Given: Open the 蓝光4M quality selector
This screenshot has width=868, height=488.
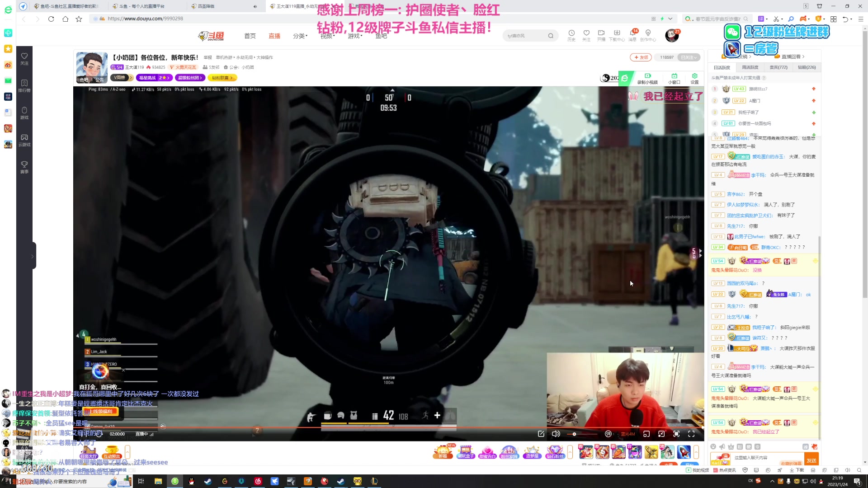Looking at the screenshot, I should [x=628, y=434].
